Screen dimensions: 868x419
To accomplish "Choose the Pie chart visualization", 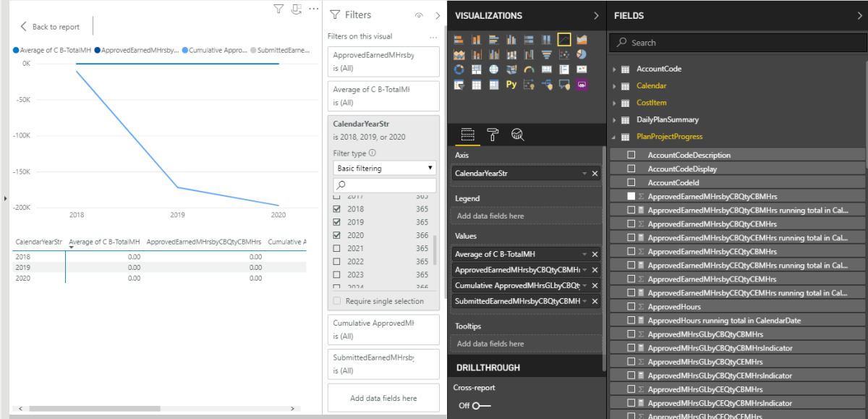I will click(582, 54).
